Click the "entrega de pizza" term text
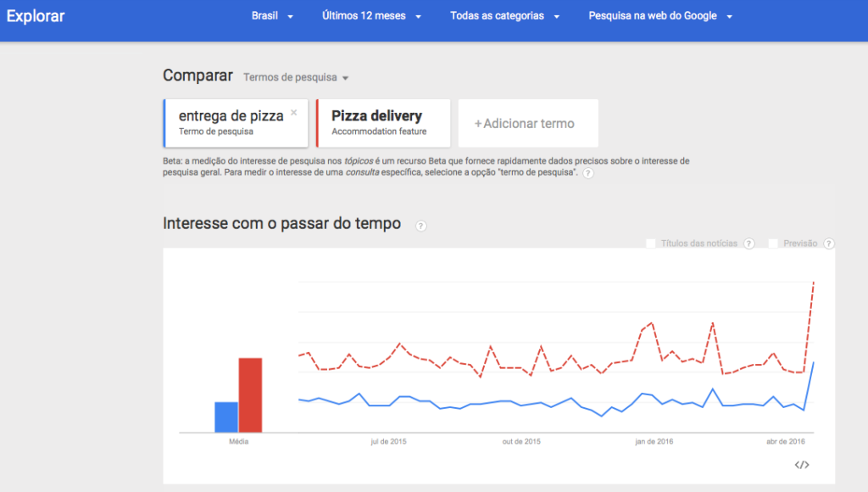The image size is (868, 492). [231, 116]
